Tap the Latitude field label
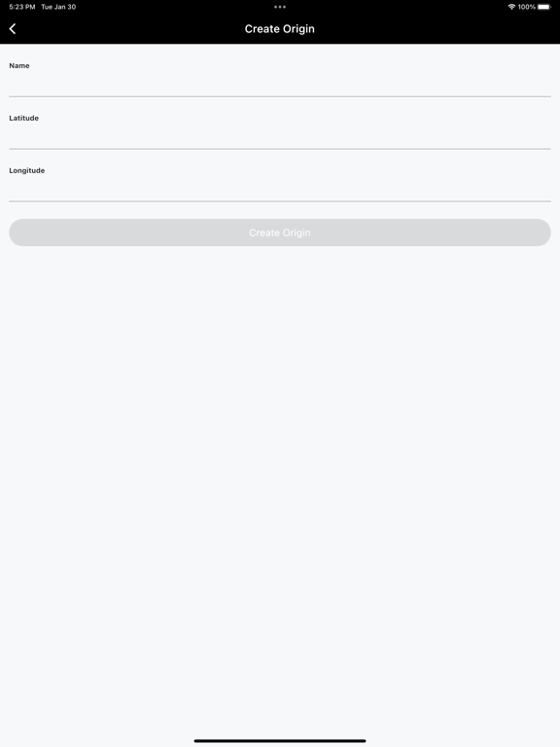Image resolution: width=560 pixels, height=747 pixels. tap(23, 118)
